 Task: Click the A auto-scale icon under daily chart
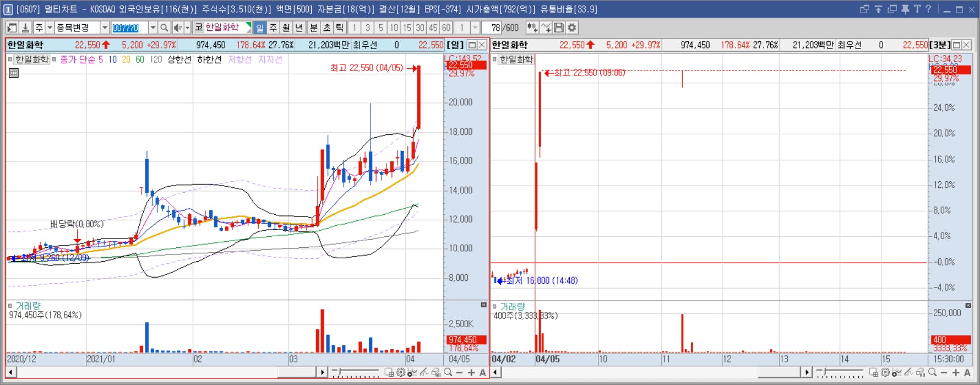point(483,373)
